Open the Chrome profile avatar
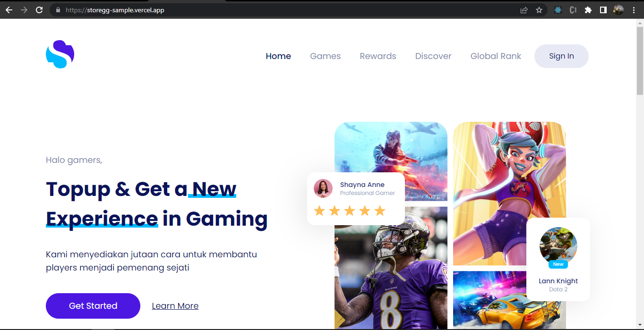The height and width of the screenshot is (330, 644). click(618, 10)
